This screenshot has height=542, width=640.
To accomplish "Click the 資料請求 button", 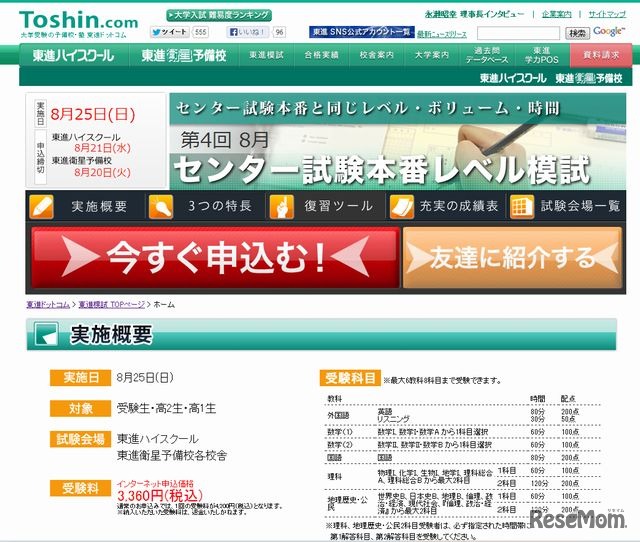I will (x=601, y=55).
